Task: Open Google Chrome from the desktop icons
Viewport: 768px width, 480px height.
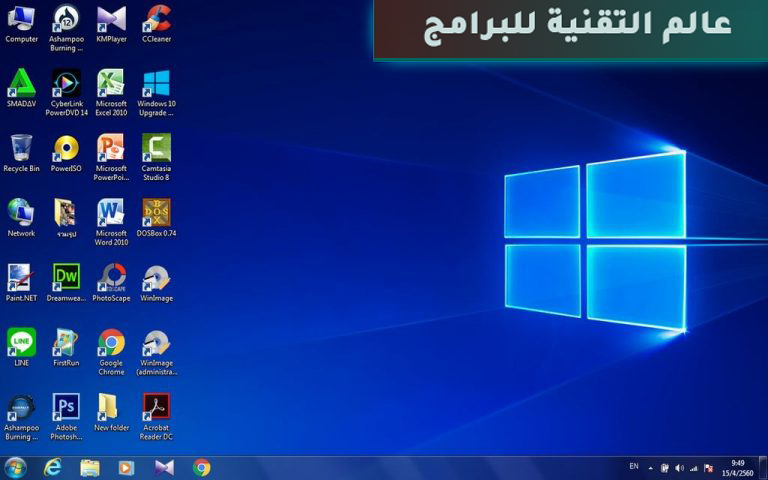Action: tap(111, 352)
